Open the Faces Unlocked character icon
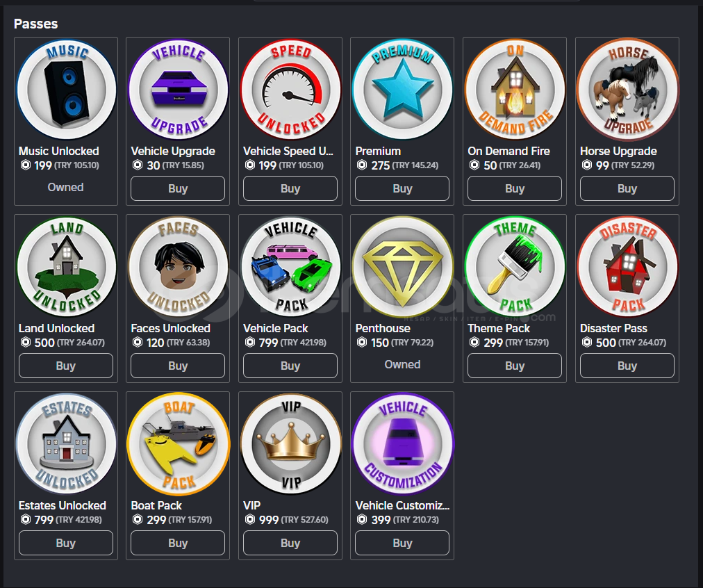Screen dimensions: 703x588 coord(178,266)
